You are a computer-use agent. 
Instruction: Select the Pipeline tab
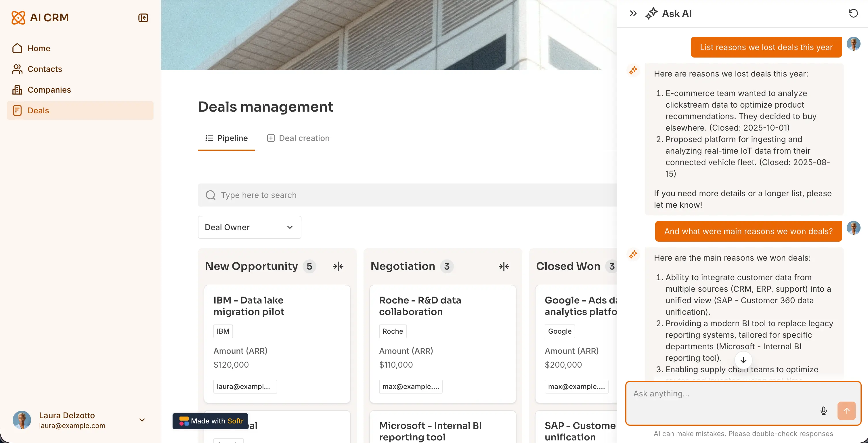pyautogui.click(x=226, y=138)
